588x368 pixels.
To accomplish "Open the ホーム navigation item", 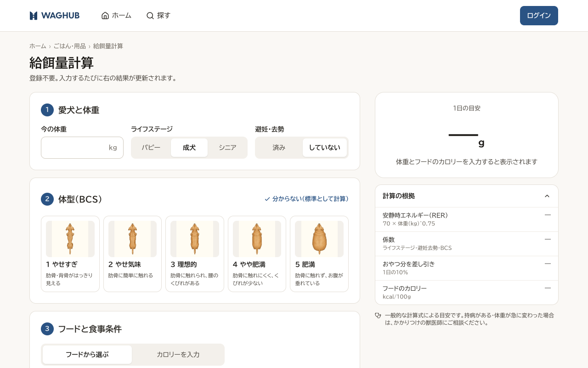I will (116, 16).
